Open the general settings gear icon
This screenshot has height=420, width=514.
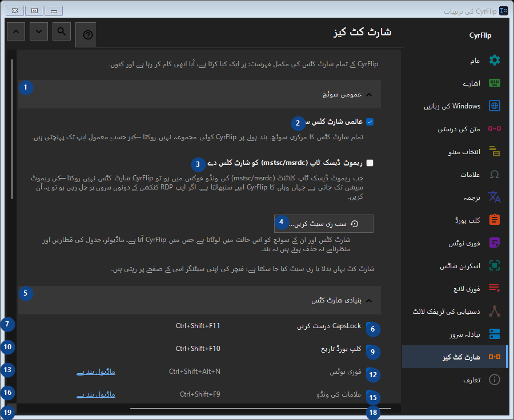click(x=495, y=60)
